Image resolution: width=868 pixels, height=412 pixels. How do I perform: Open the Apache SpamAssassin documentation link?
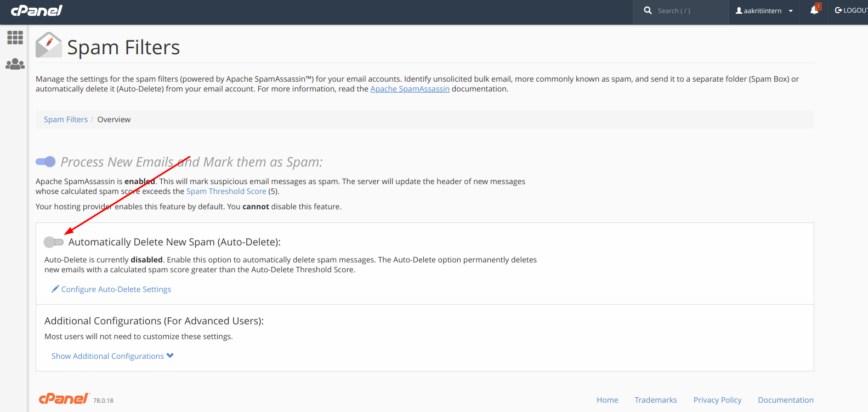(410, 89)
